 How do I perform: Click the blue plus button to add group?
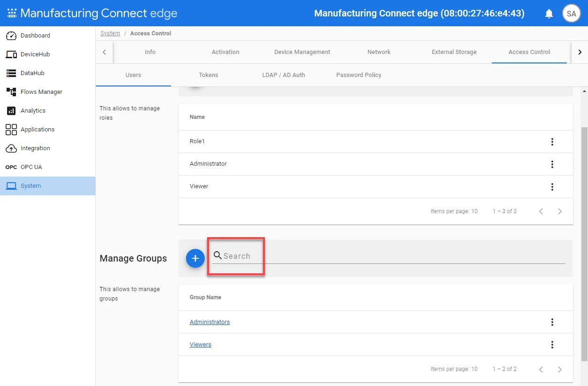point(195,258)
